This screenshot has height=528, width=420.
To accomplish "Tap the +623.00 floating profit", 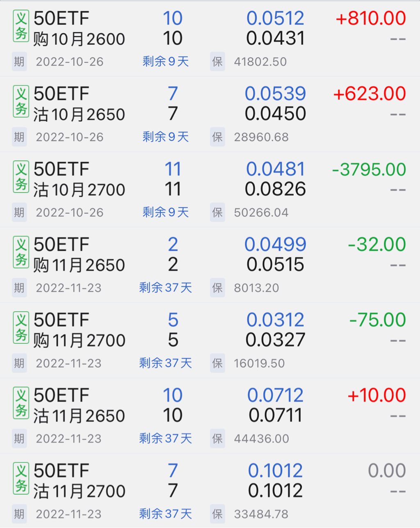I will [x=370, y=94].
